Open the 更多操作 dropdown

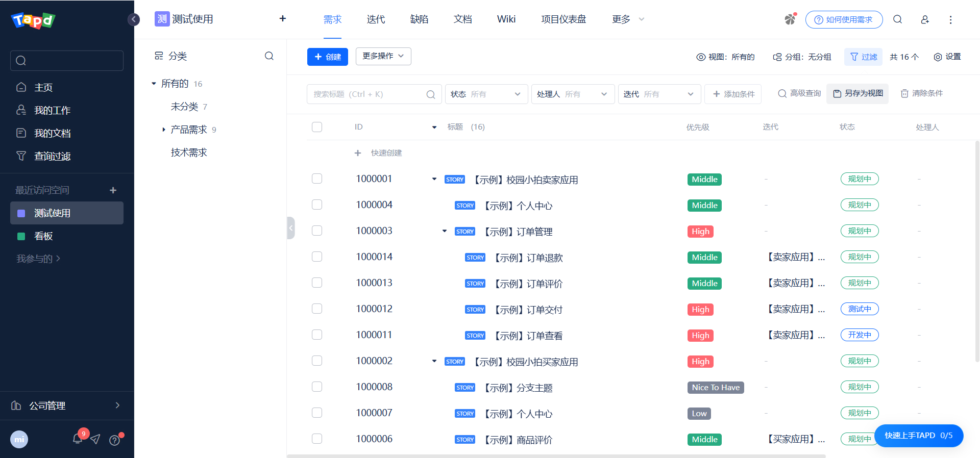point(383,56)
